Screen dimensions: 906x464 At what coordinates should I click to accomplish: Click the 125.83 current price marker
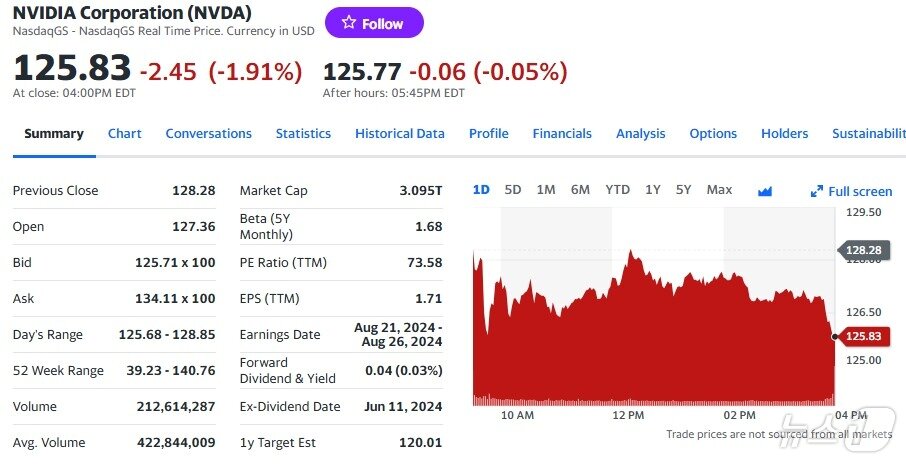click(865, 336)
